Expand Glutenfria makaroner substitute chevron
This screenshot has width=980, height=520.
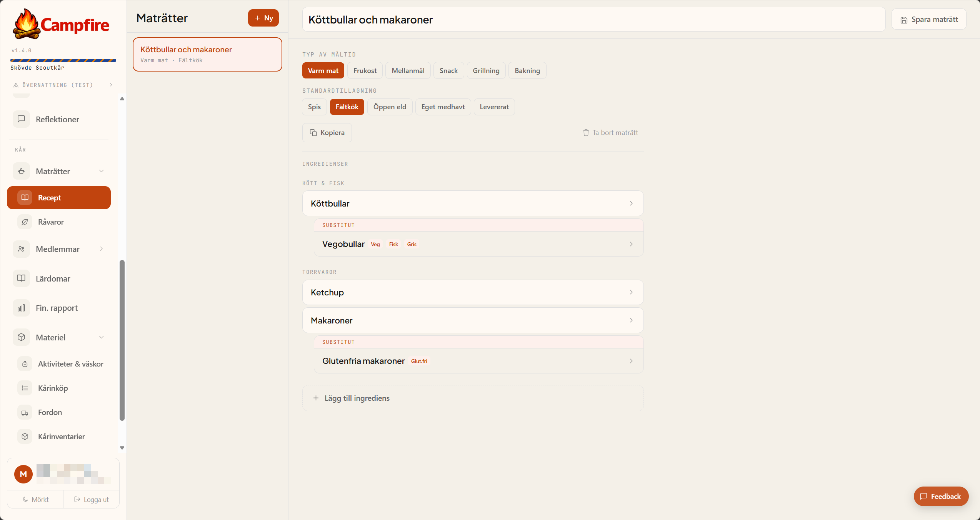tap(631, 361)
